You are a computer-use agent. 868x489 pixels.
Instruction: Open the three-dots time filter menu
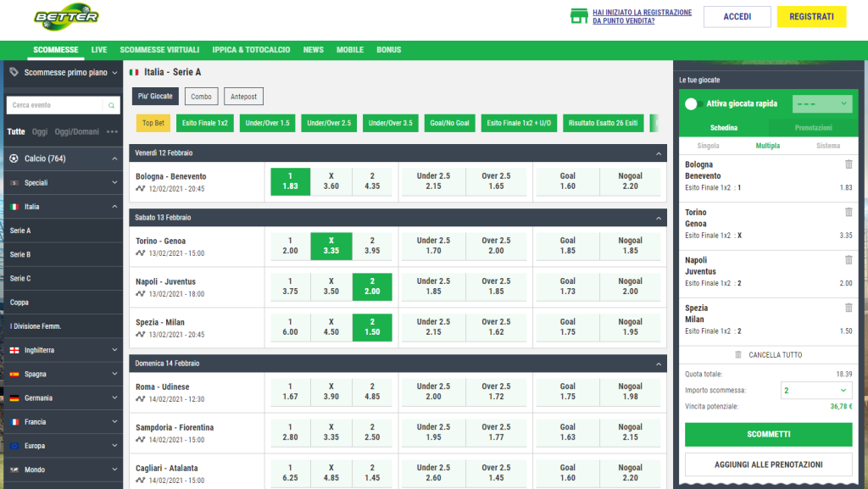[113, 131]
